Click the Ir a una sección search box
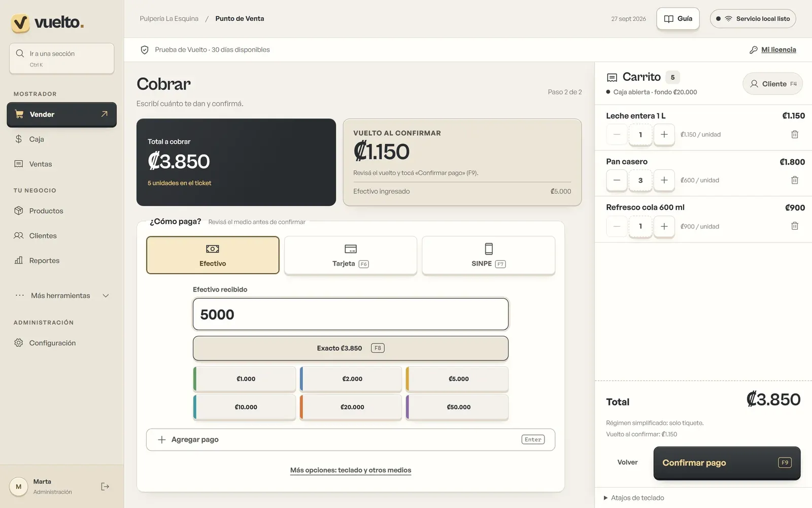The width and height of the screenshot is (812, 508). [61, 58]
